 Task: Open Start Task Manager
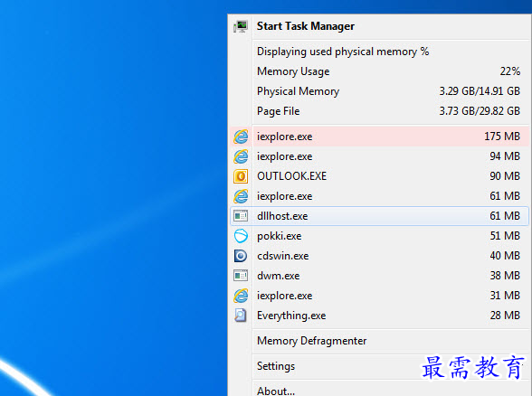point(380,26)
